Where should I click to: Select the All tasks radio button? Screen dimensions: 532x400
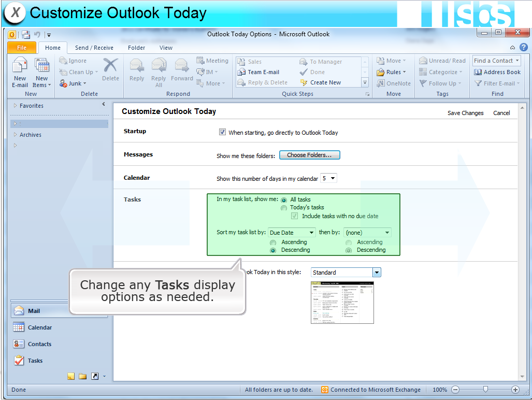pos(284,200)
